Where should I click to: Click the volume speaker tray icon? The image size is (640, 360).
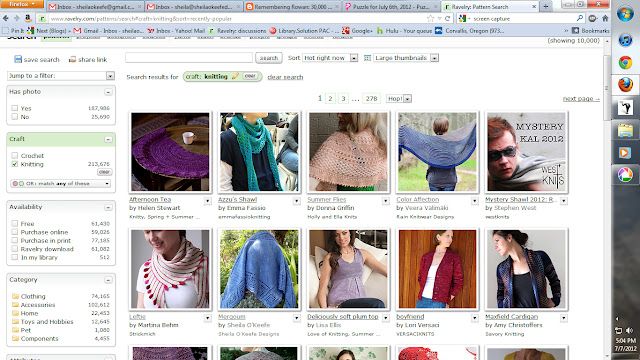pos(629,330)
